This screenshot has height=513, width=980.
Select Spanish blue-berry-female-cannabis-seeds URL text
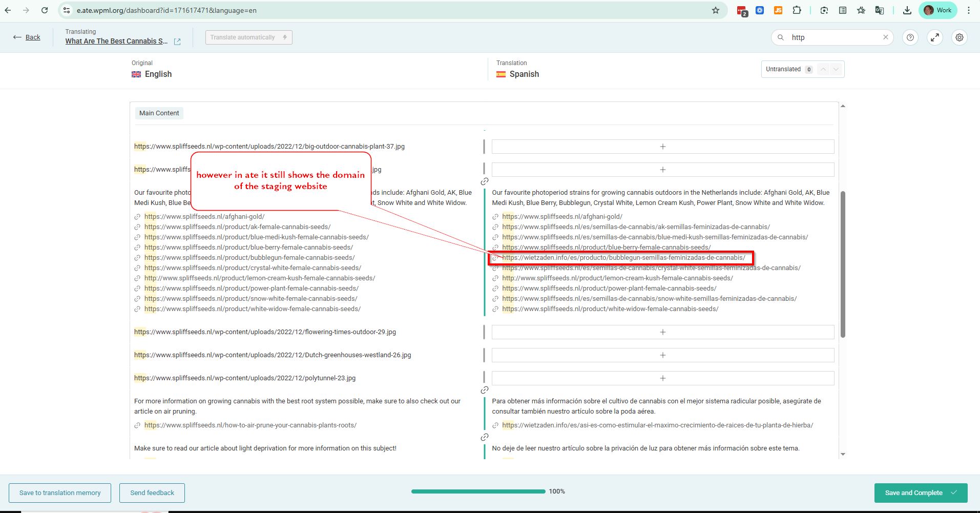tap(607, 248)
